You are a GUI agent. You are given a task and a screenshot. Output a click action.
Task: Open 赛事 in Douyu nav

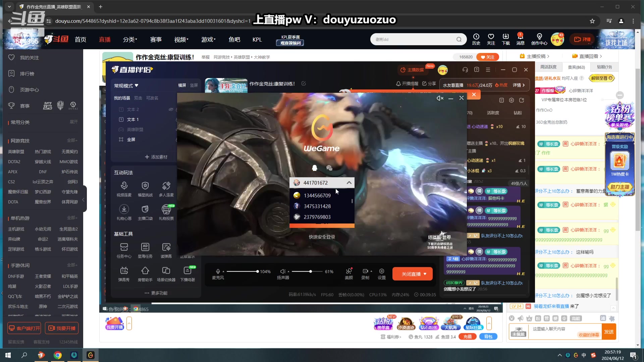coord(156,40)
